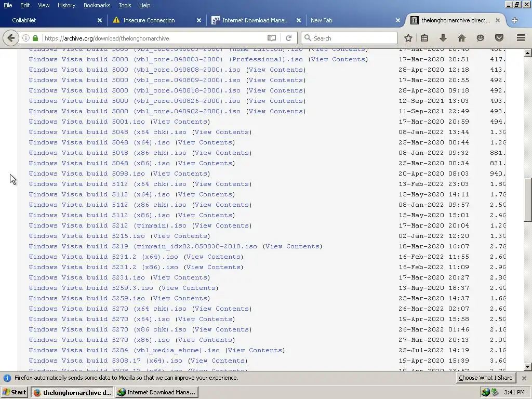The width and height of the screenshot is (532, 399).
Task: View Contents of build 5231.iso
Action: [180, 277]
